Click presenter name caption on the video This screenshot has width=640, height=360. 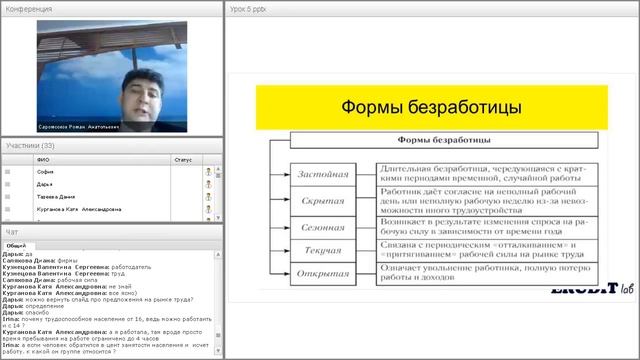[x=79, y=127]
